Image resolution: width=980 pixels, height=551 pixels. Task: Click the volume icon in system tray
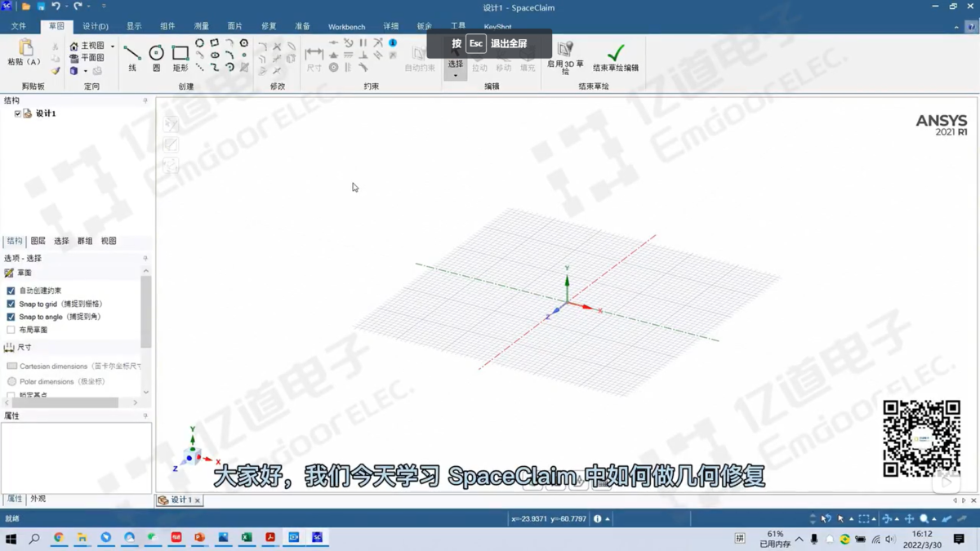click(x=890, y=539)
